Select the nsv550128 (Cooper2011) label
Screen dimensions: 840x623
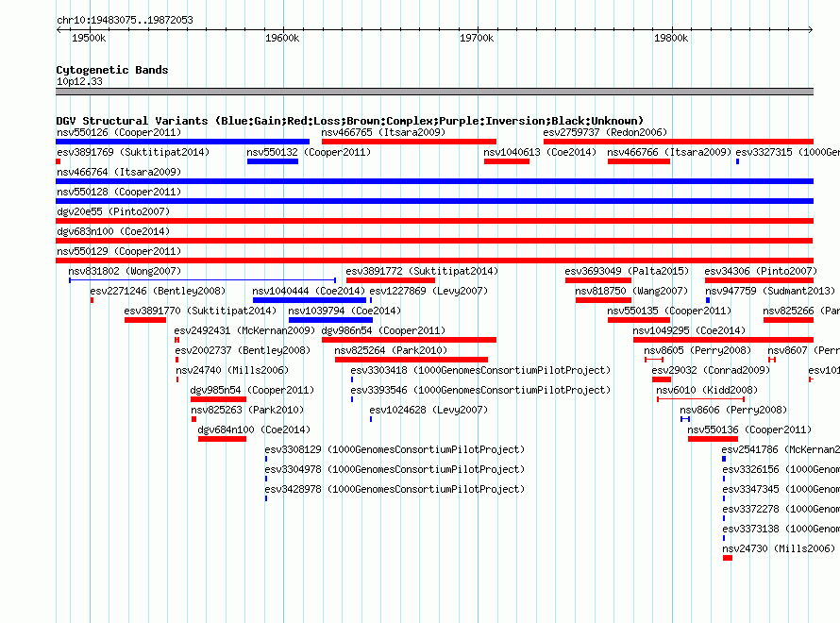(x=119, y=192)
